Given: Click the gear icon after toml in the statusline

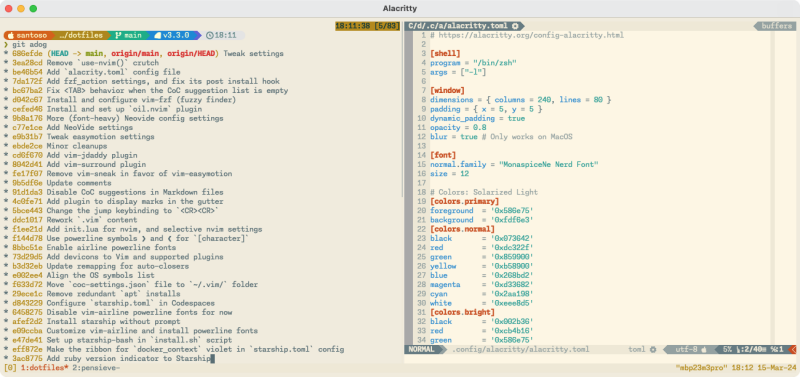Looking at the screenshot, I should click(x=653, y=350).
